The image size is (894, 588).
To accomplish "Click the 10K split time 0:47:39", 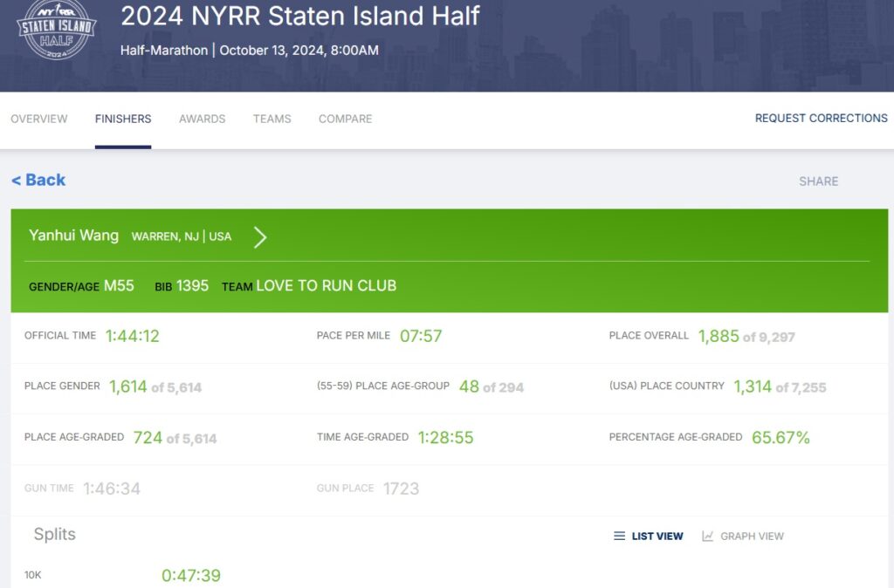I will [x=191, y=576].
